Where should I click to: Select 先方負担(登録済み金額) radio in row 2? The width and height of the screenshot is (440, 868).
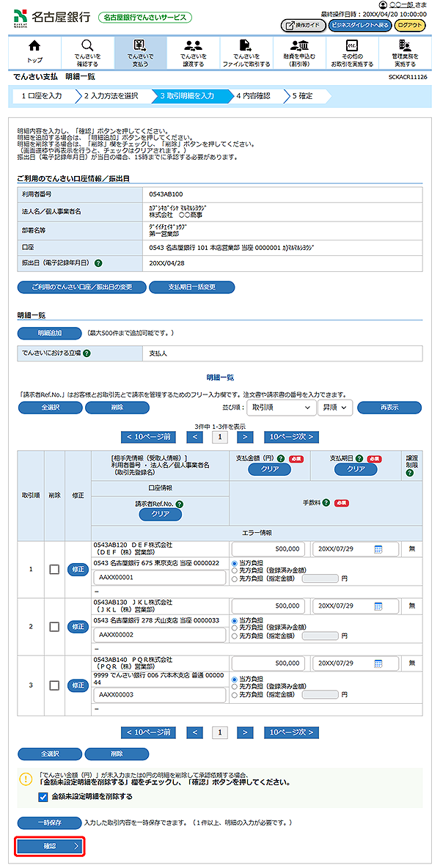(x=235, y=628)
